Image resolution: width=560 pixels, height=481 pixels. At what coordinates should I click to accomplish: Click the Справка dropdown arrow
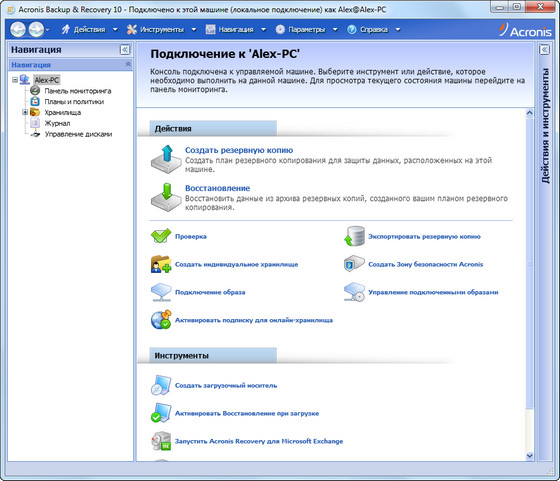[x=398, y=30]
